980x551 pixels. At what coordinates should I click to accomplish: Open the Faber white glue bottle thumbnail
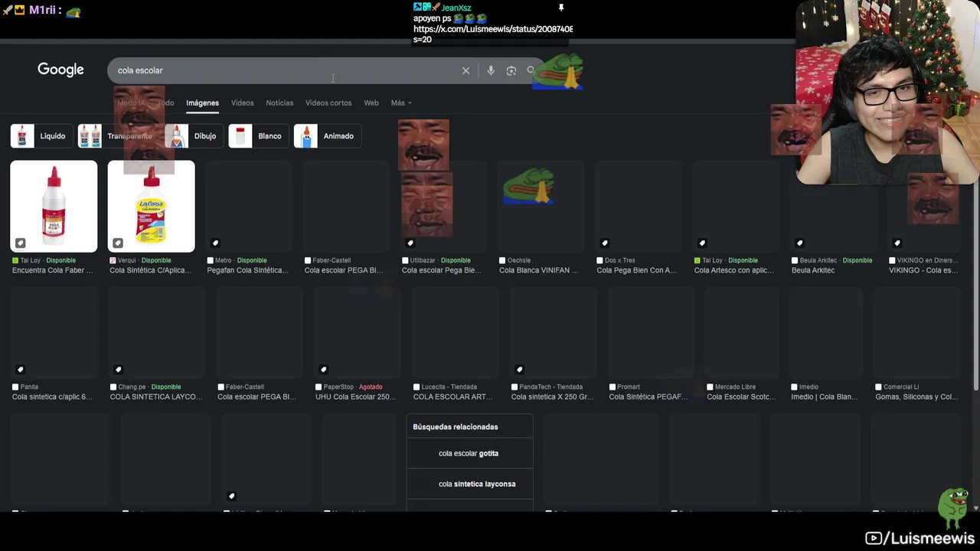coord(54,206)
